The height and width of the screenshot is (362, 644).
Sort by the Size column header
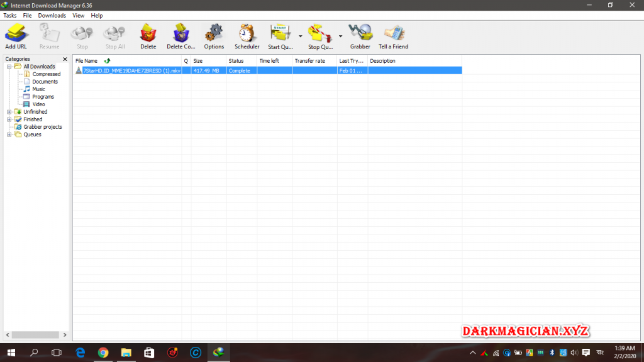[x=209, y=61]
